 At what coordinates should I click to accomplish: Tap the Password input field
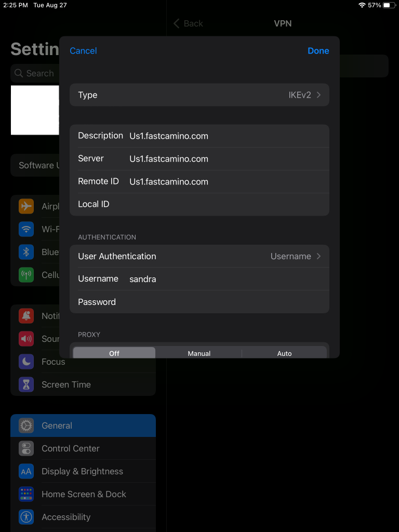point(223,302)
